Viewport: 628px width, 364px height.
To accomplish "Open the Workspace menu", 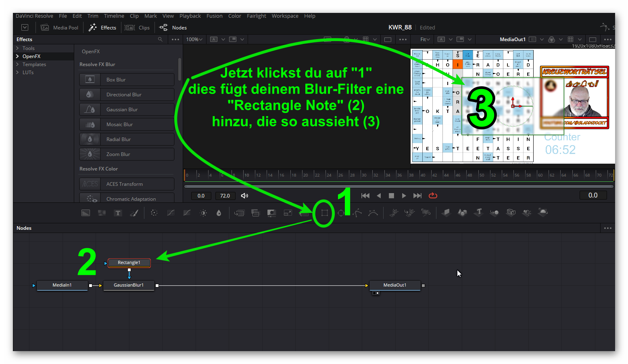I will click(x=285, y=16).
